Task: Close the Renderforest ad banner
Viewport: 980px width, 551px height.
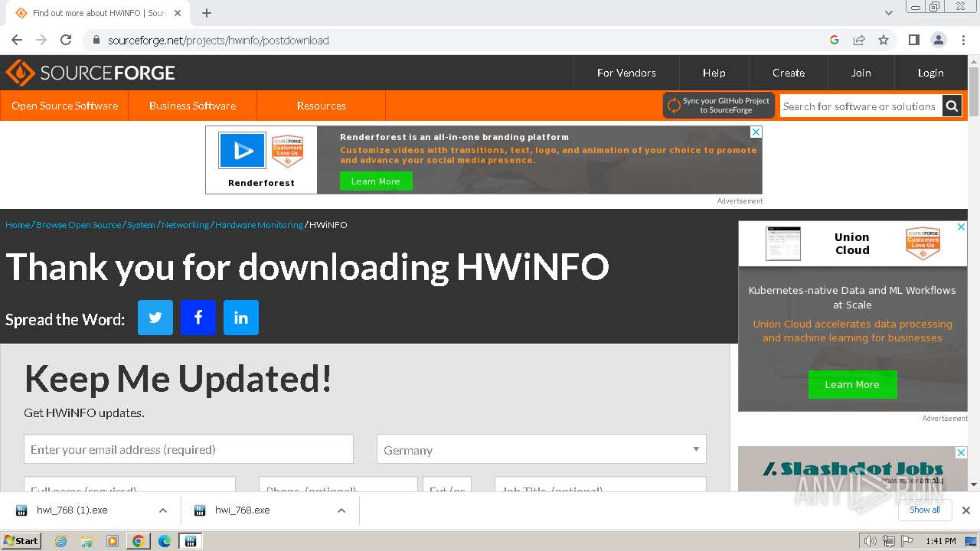Action: (756, 132)
